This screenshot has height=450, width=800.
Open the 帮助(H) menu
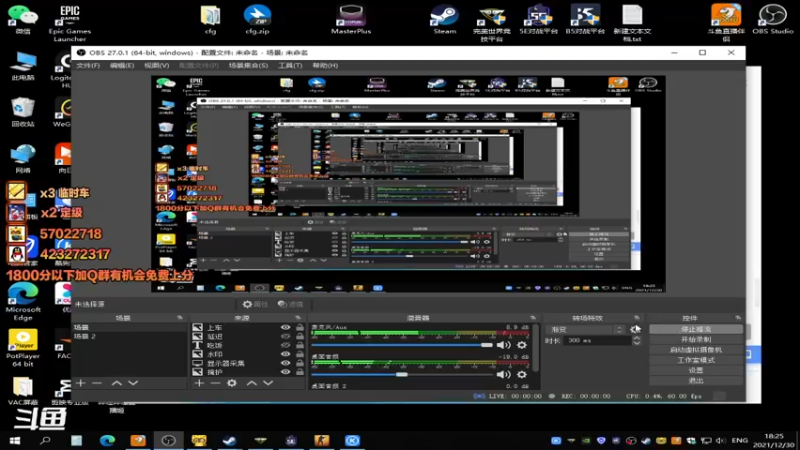tap(325, 65)
